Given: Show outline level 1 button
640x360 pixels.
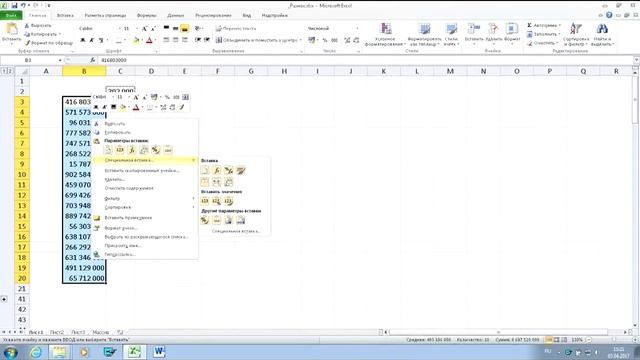Looking at the screenshot, I should click(4, 71).
